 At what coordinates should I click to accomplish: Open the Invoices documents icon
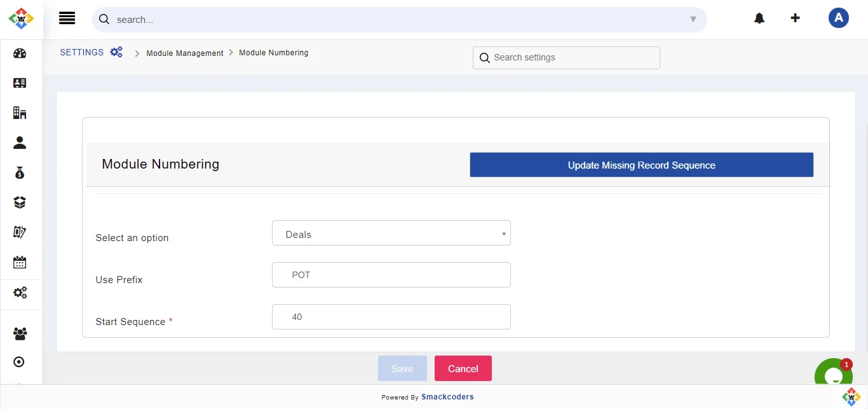click(20, 232)
